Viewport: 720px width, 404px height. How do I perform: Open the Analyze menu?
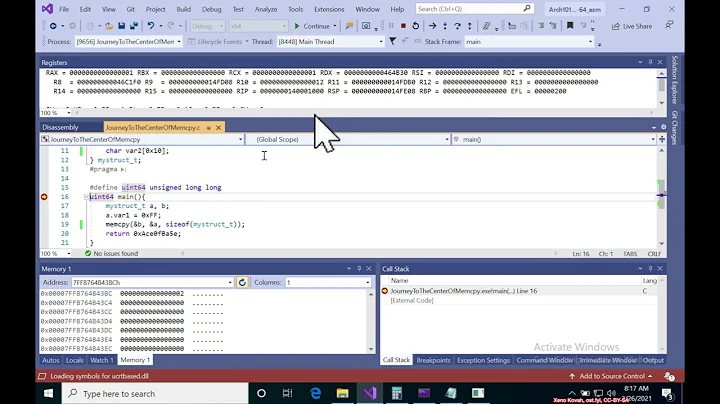tap(266, 9)
